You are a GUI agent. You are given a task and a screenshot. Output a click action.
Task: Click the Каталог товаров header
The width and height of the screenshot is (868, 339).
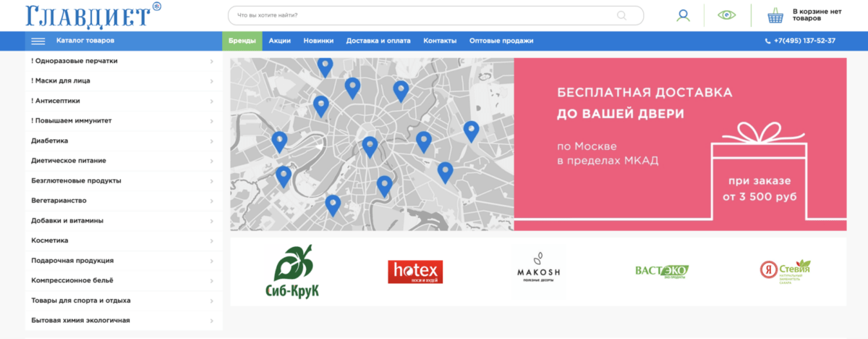pos(85,41)
